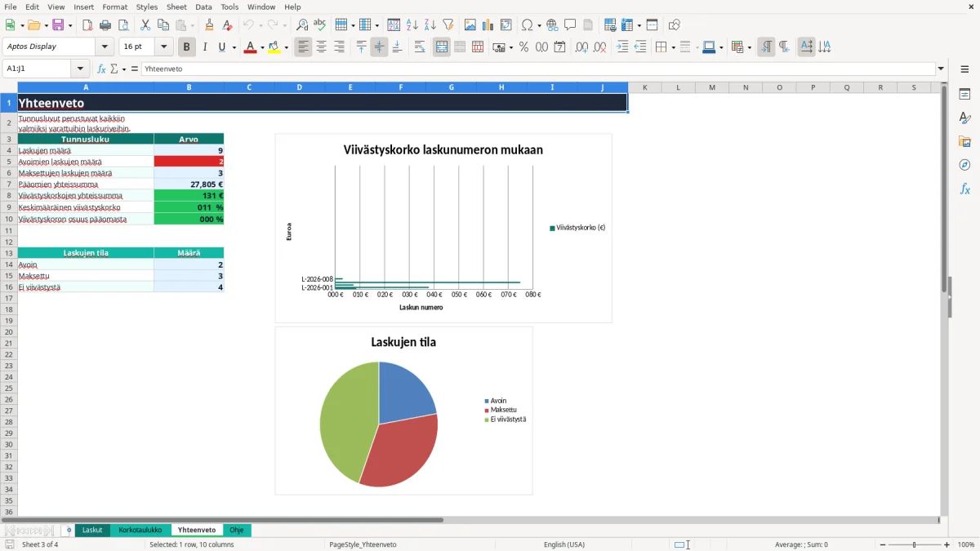980x551 pixels.
Task: Apply percent number format icon
Action: [x=523, y=47]
